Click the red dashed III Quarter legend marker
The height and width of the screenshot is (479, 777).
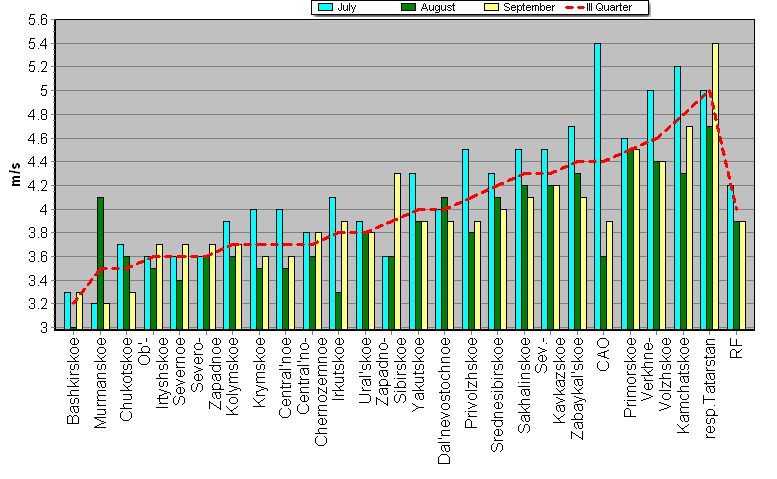coord(575,7)
